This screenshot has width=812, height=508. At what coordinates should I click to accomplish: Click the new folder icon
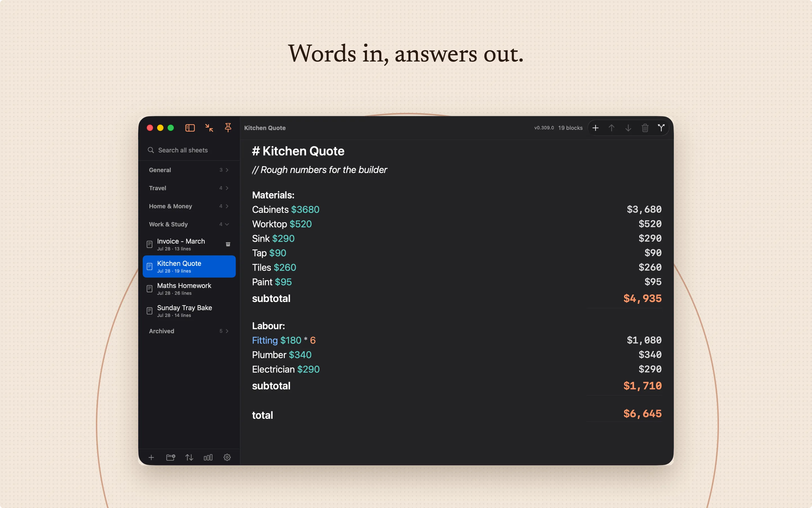click(x=171, y=457)
